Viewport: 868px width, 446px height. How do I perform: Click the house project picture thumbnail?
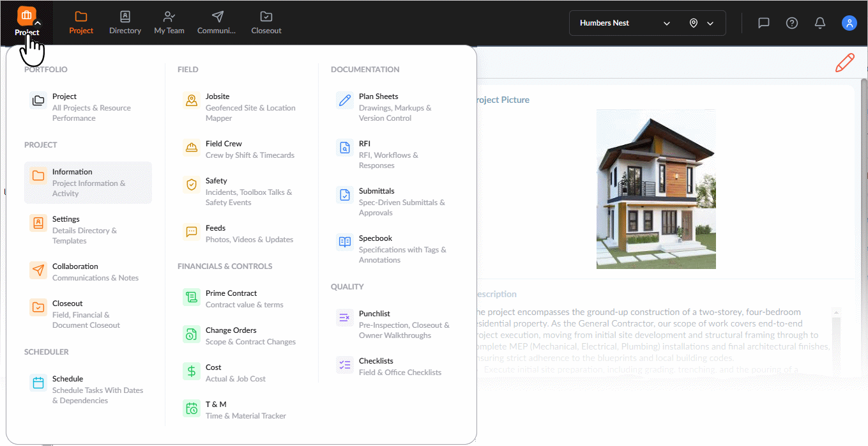click(x=656, y=189)
